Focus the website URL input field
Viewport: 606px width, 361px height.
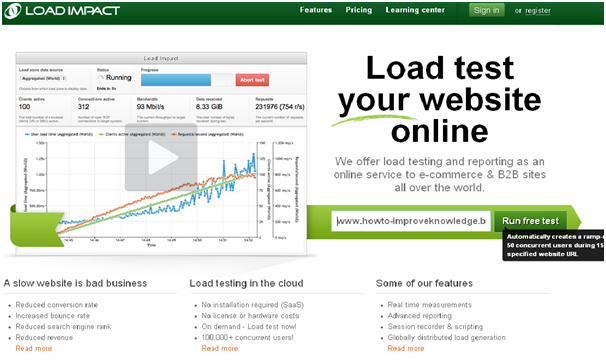(411, 221)
